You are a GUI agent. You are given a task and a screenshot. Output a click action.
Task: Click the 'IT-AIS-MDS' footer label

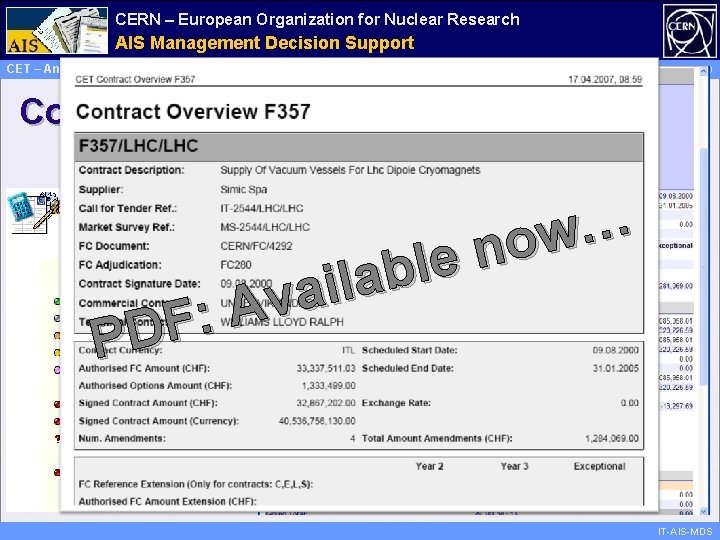pyautogui.click(x=685, y=532)
